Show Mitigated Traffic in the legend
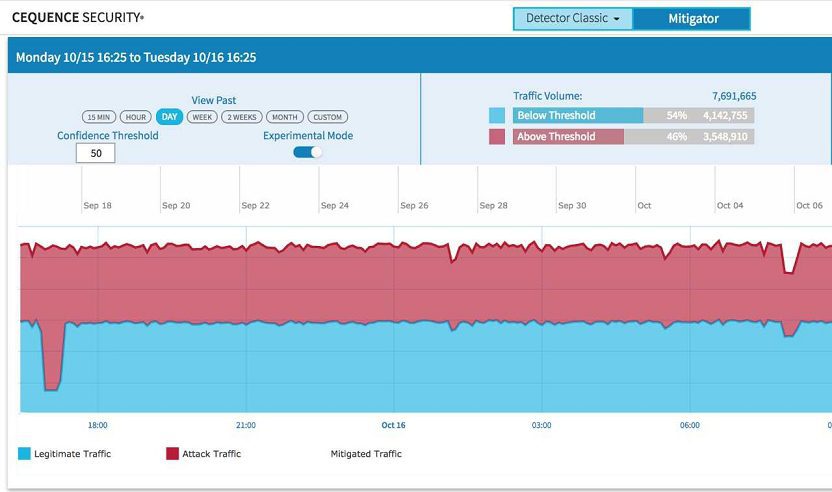Image resolution: width=832 pixels, height=492 pixels. (x=366, y=454)
